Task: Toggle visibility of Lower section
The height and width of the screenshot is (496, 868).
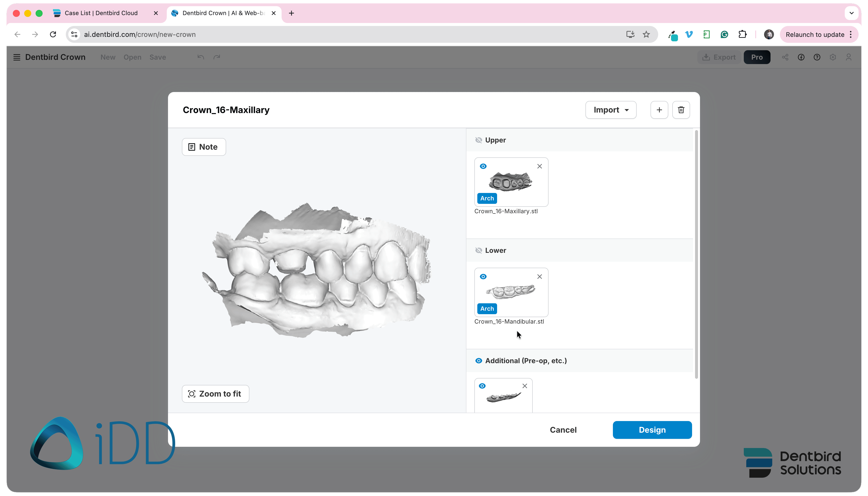Action: pos(479,250)
